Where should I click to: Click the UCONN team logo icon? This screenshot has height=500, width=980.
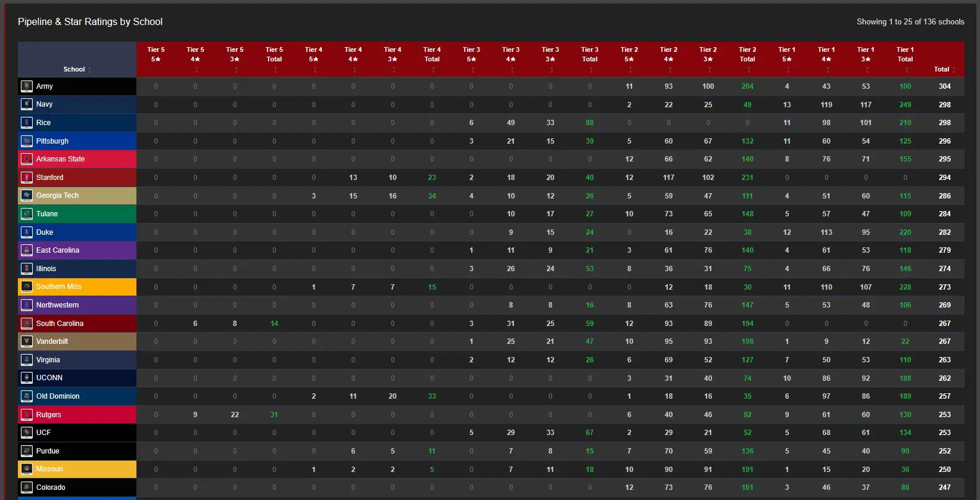(x=27, y=378)
